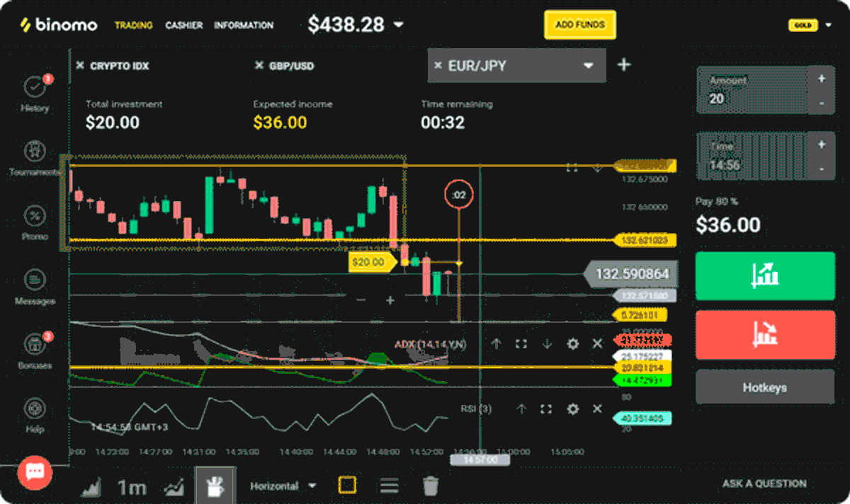
Task: Expand the GOLD account dropdown arrow
Action: pyautogui.click(x=829, y=25)
